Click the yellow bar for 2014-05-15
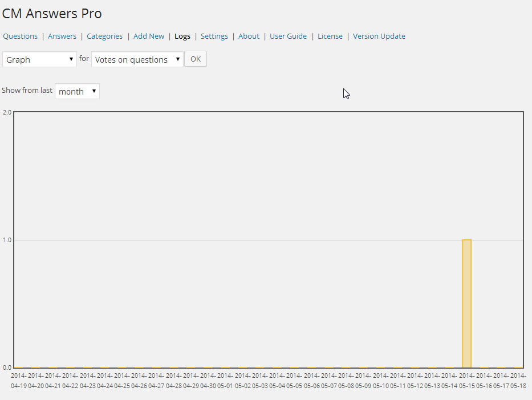This screenshot has width=532, height=400. 466,304
